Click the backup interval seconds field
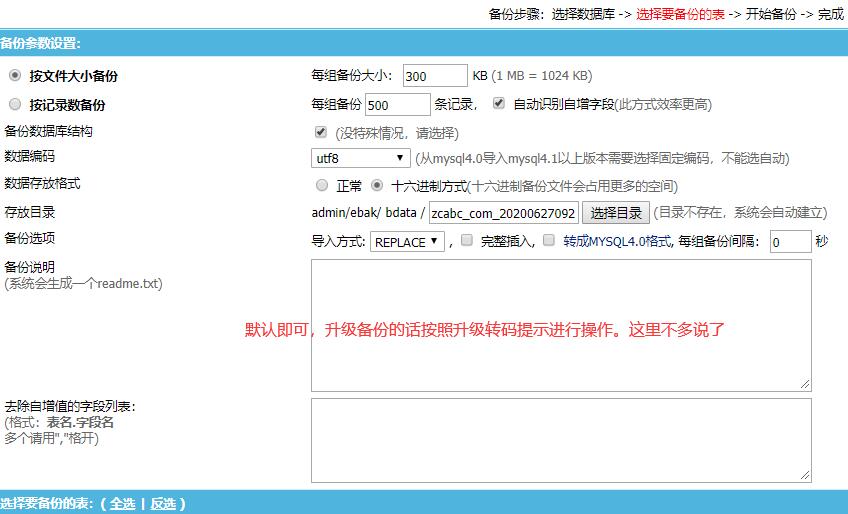This screenshot has height=514, width=848. coord(789,242)
